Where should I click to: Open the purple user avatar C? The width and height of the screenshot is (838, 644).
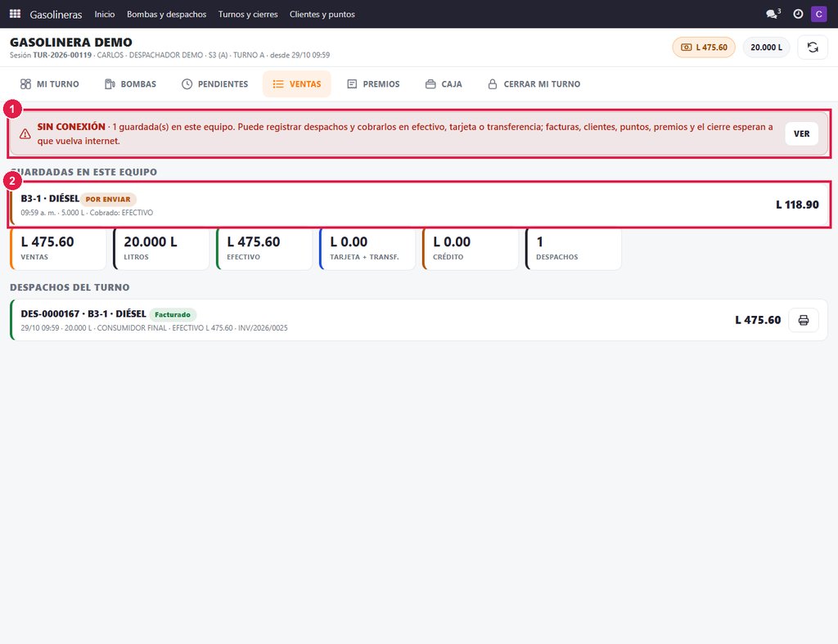point(818,14)
